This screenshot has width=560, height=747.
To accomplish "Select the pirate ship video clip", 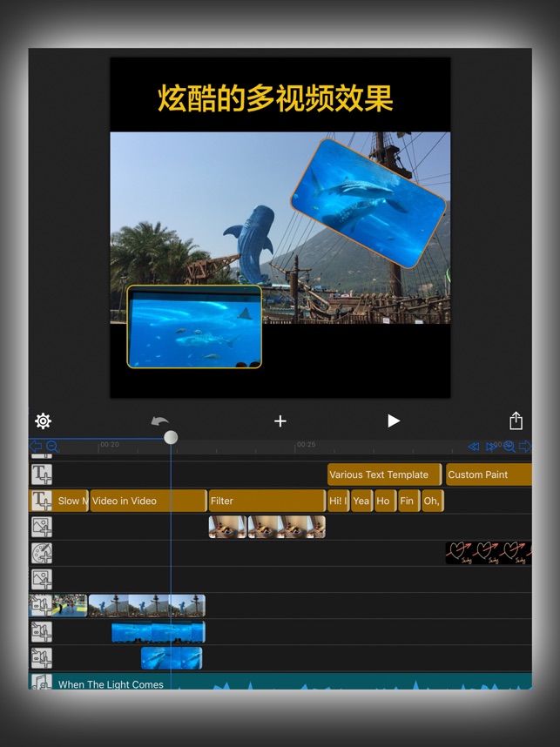I will (146, 606).
